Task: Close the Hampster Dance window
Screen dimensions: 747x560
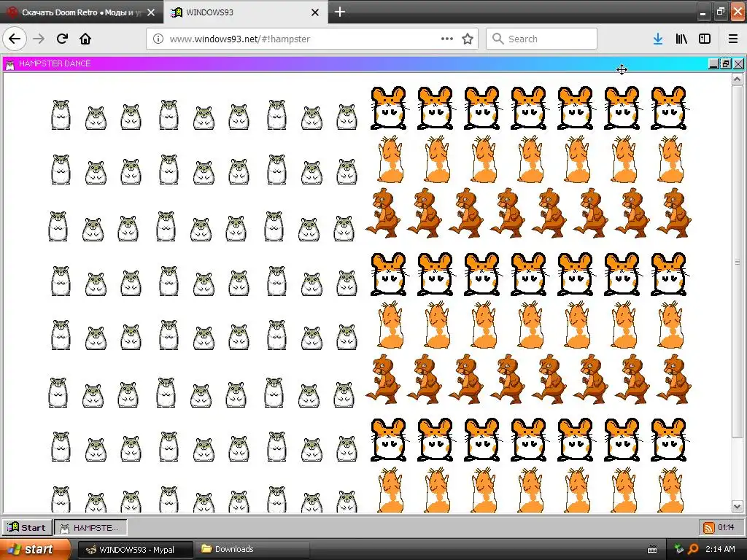Action: tap(738, 64)
